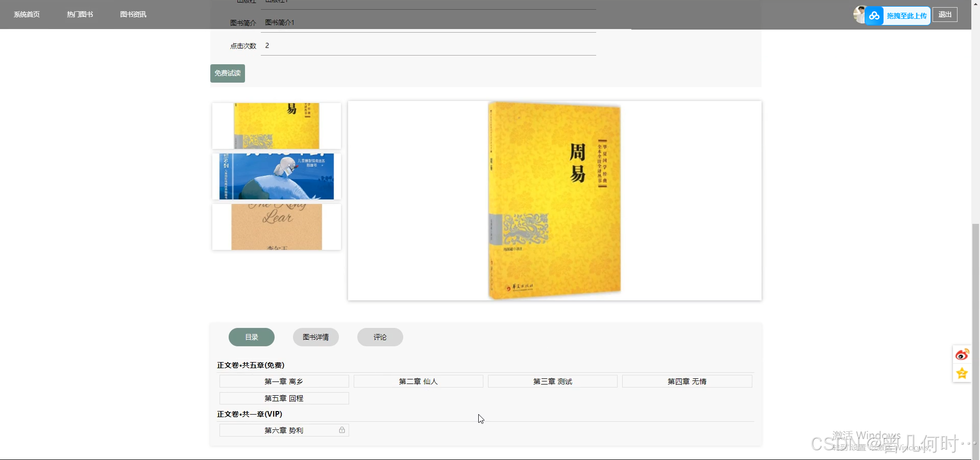Image resolution: width=980 pixels, height=460 pixels.
Task: Open chapter 第四章 无情
Action: point(687,381)
